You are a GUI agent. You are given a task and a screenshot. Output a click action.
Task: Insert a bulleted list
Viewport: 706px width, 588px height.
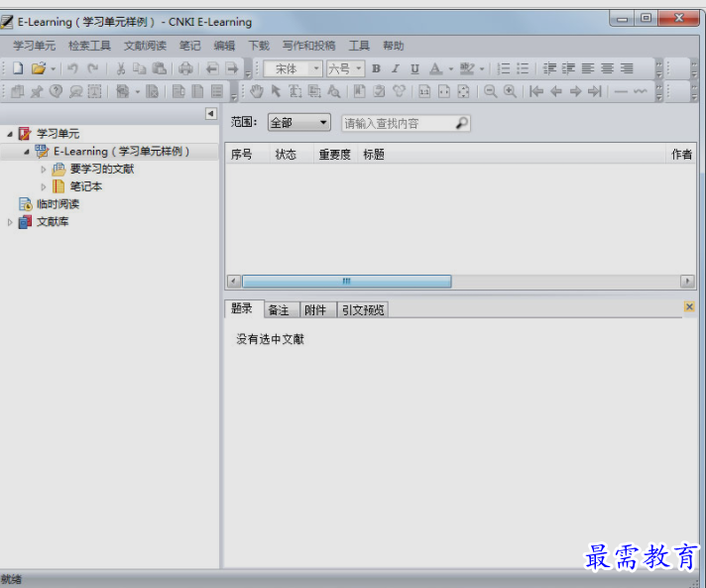tap(523, 68)
